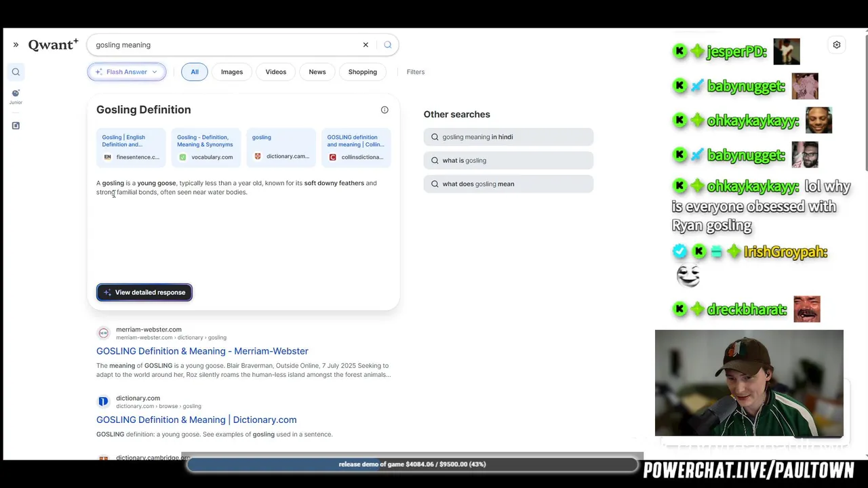The width and height of the screenshot is (868, 488).
Task: Click dreckbharat's chat emote image
Action: pyautogui.click(x=807, y=309)
